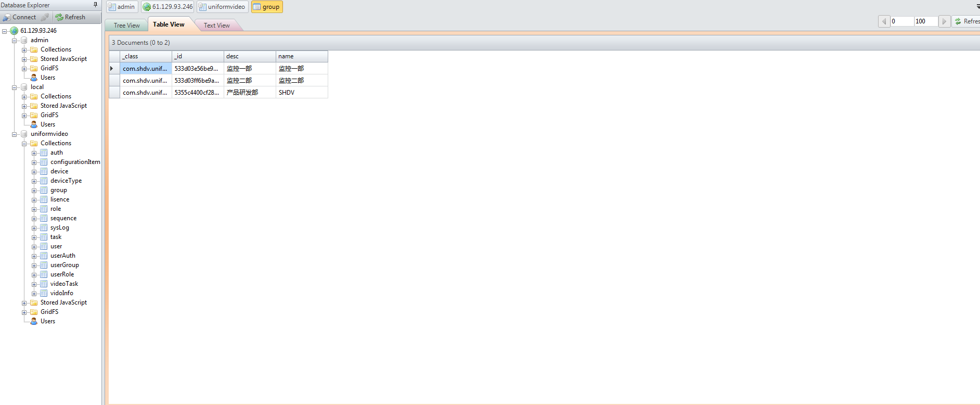Expand the userRole collection node
This screenshot has width=980, height=405.
tap(34, 275)
